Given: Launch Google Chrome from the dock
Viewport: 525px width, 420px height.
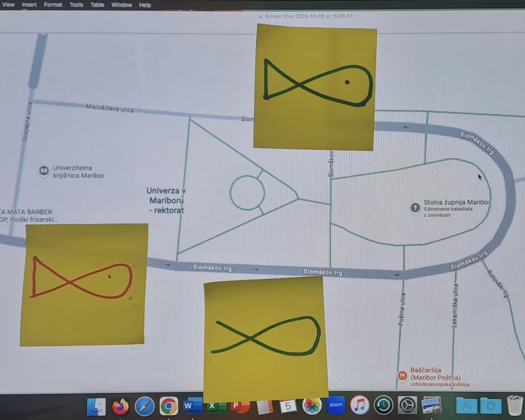Looking at the screenshot, I should tap(169, 406).
